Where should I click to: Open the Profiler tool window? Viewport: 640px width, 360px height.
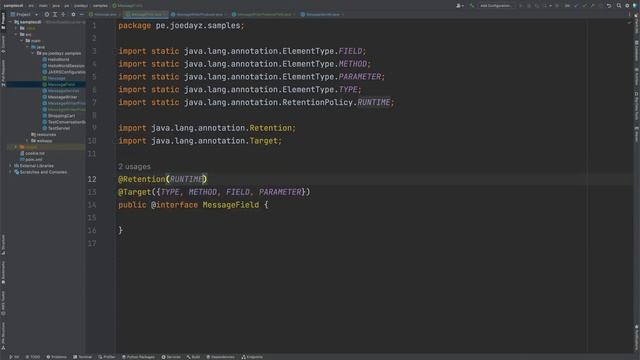pos(107,357)
